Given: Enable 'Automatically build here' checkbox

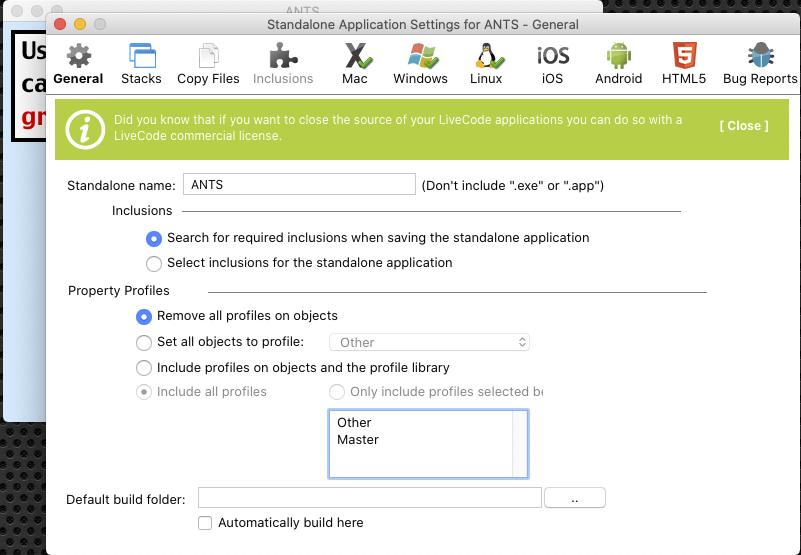Looking at the screenshot, I should tap(205, 523).
